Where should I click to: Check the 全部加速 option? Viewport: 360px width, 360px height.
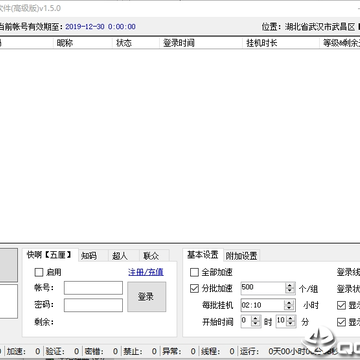194,272
